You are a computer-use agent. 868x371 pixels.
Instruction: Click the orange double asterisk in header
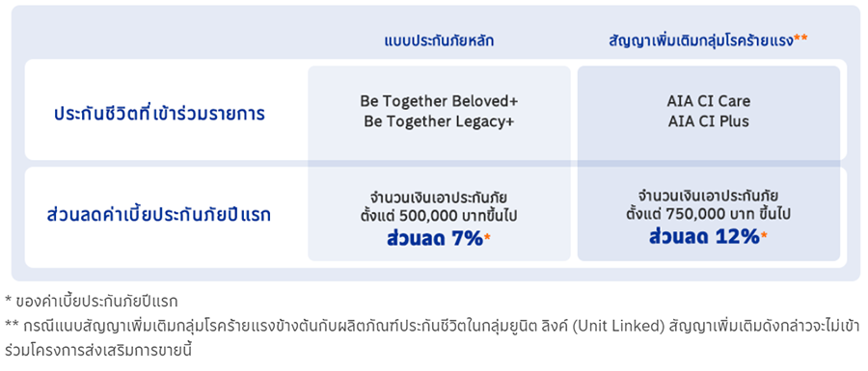[800, 38]
